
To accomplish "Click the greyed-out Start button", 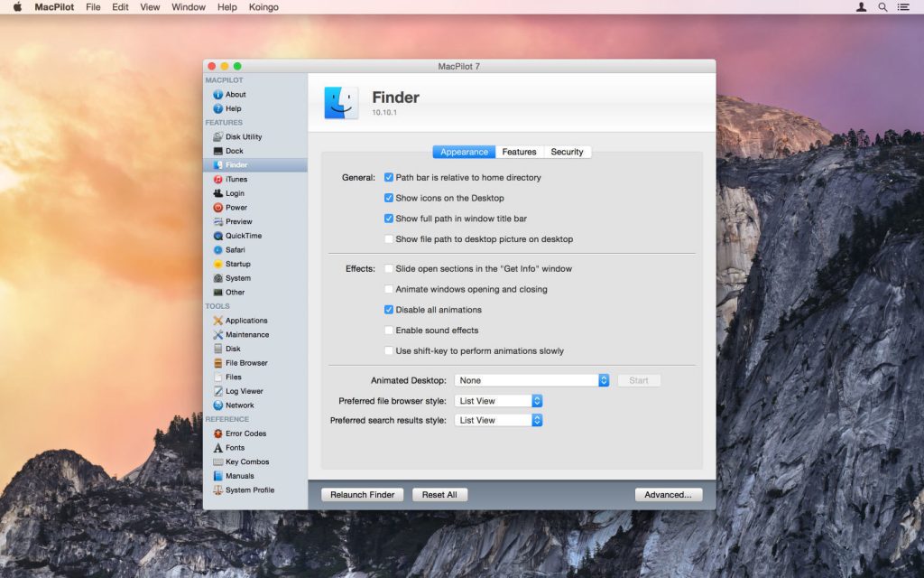I will click(x=639, y=380).
